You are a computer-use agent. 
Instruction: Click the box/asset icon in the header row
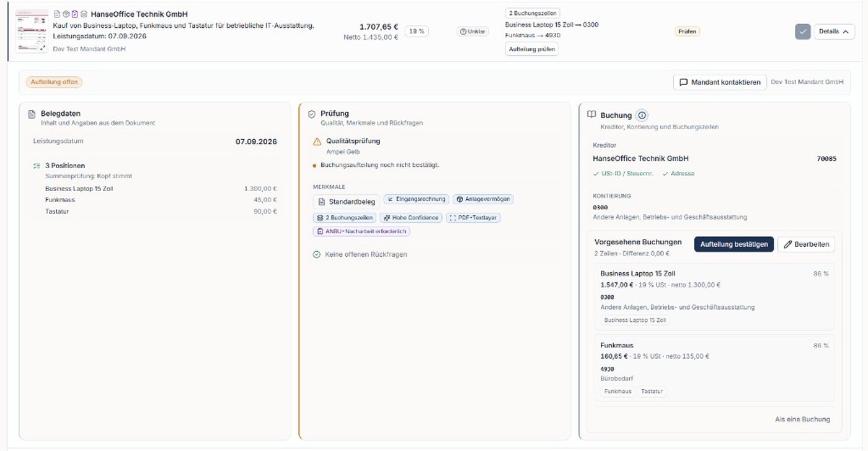pos(66,14)
